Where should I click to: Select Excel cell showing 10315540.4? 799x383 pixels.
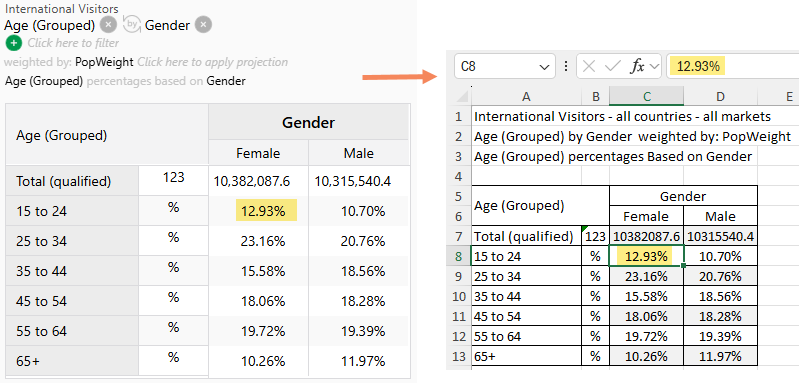[721, 236]
